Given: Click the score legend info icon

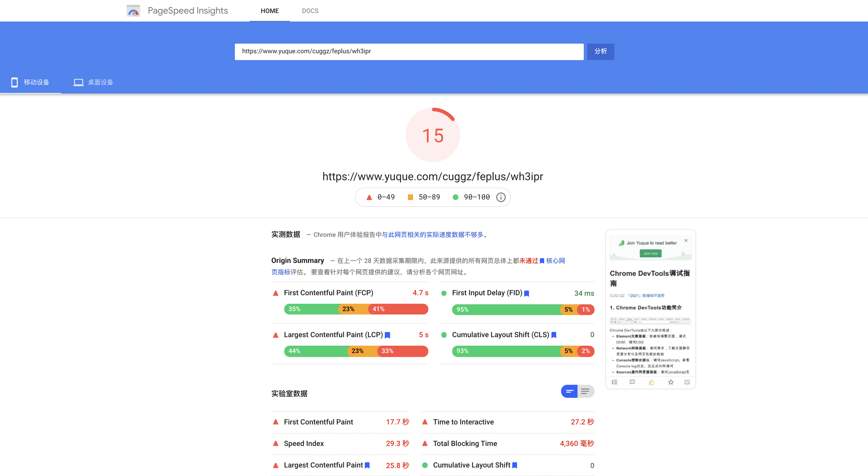Looking at the screenshot, I should click(x=501, y=197).
